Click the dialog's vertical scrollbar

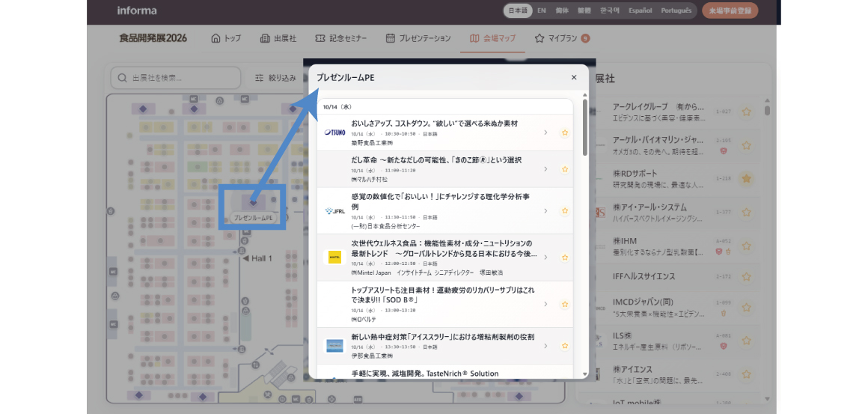pyautogui.click(x=585, y=127)
